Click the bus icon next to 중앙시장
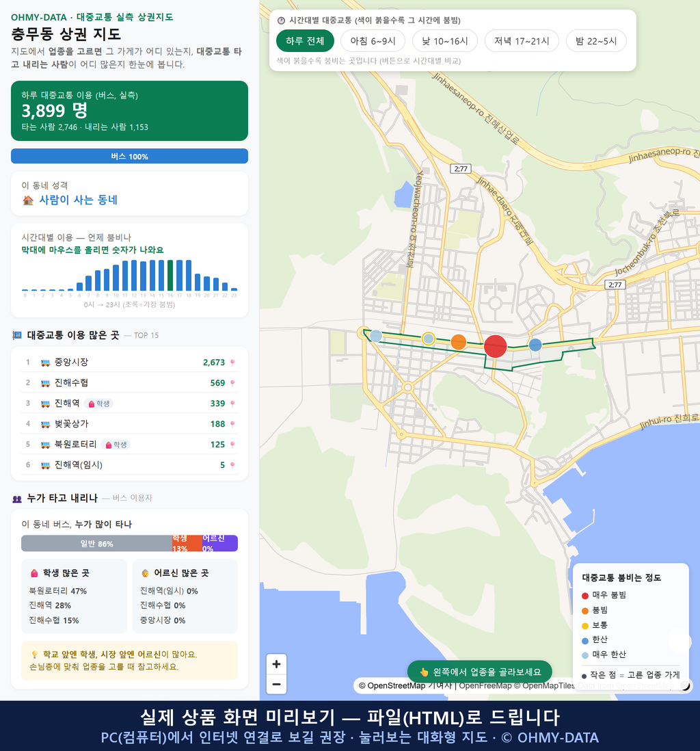The width and height of the screenshot is (700, 751). [x=46, y=363]
